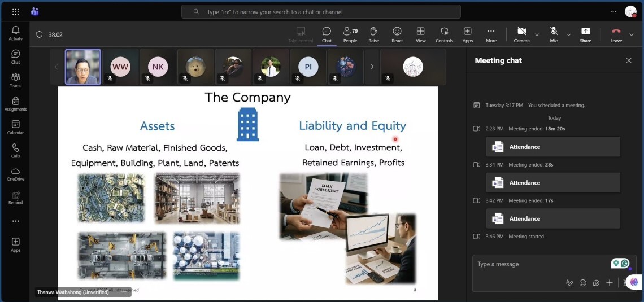Open the Raise hand control
This screenshot has height=302, width=644.
373,34
